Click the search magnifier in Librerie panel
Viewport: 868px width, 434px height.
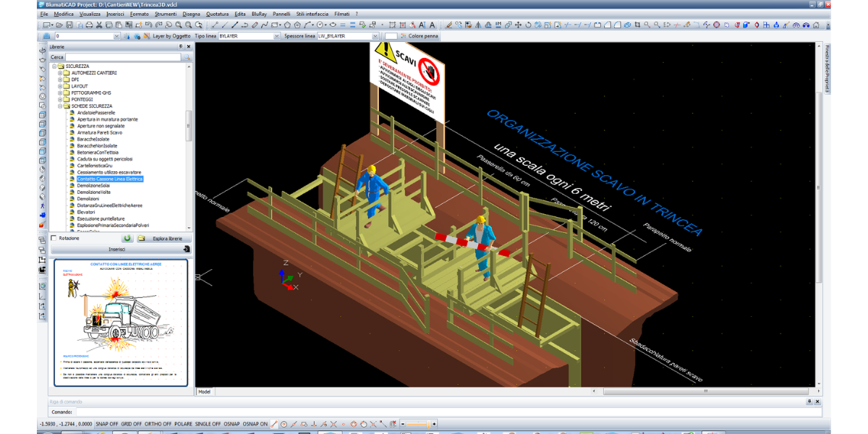point(186,57)
